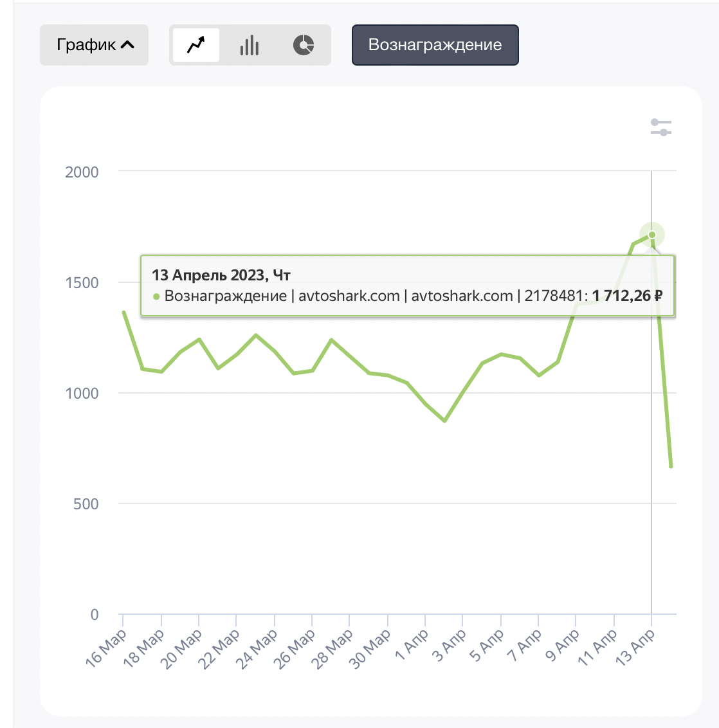Click the green series dot in tooltip
This screenshot has width=719, height=728.
pyautogui.click(x=156, y=296)
